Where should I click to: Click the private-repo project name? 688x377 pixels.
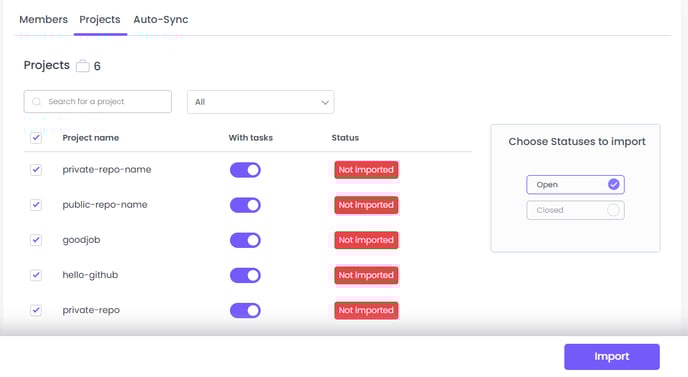click(x=91, y=310)
